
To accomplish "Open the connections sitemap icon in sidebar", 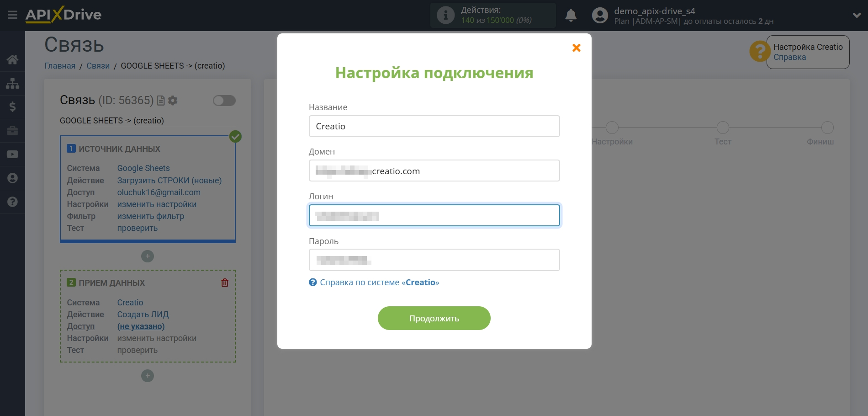I will (12, 83).
